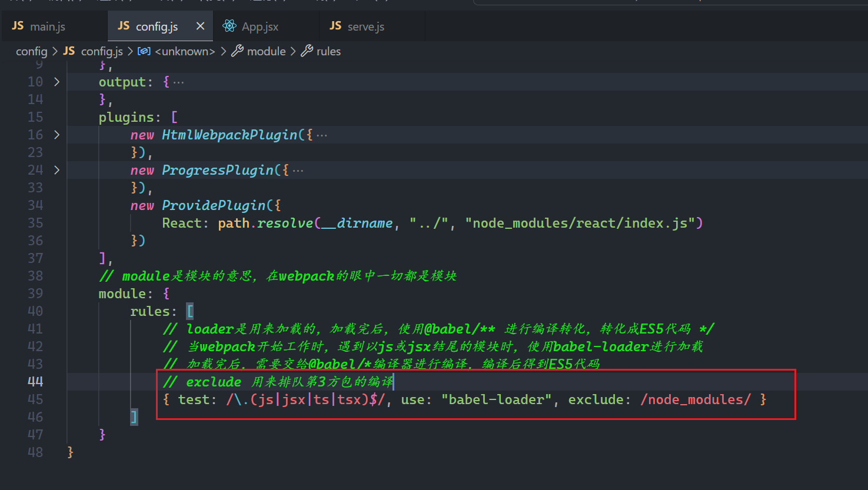Viewport: 868px width, 490px height.
Task: Open the App.jsx tab
Action: tap(266, 26)
